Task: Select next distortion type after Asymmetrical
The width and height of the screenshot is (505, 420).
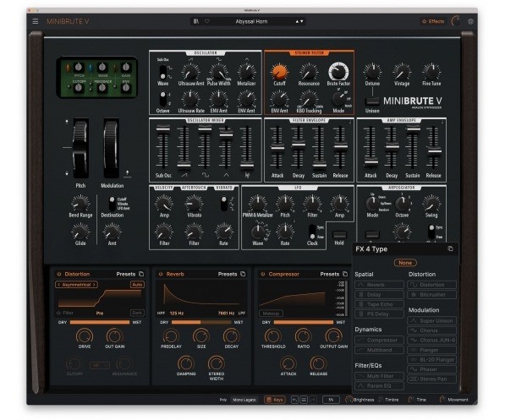Action: 95,285
